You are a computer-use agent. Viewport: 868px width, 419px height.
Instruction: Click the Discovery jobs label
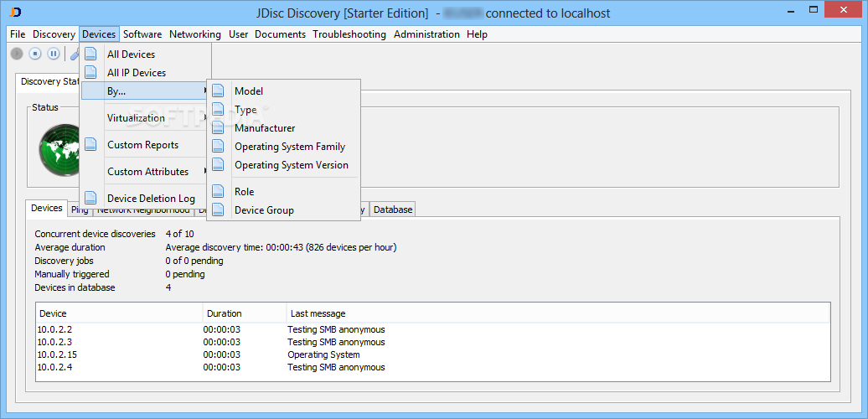[65, 261]
